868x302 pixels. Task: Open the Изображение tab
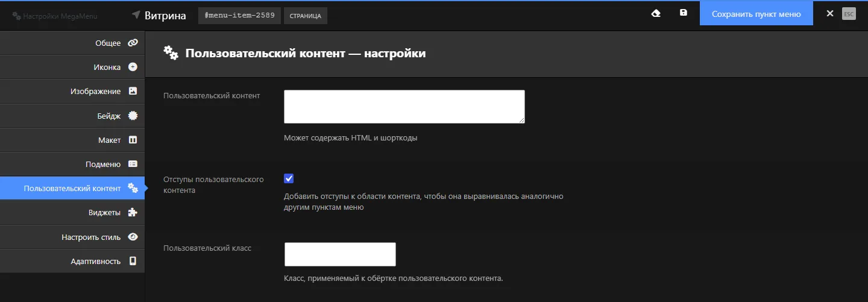72,91
